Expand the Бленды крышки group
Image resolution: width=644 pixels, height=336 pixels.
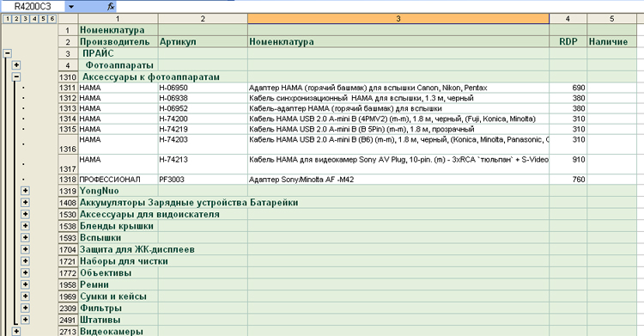pos(25,226)
